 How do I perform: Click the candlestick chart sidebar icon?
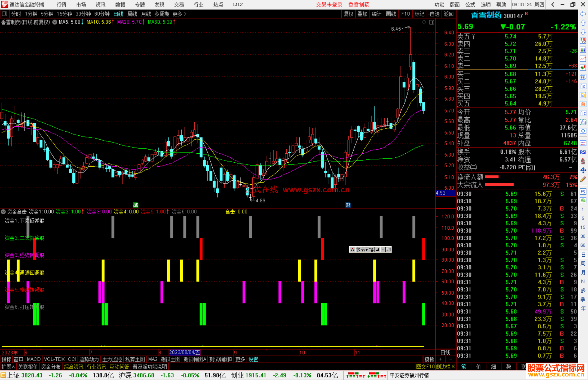pyautogui.click(x=583, y=68)
